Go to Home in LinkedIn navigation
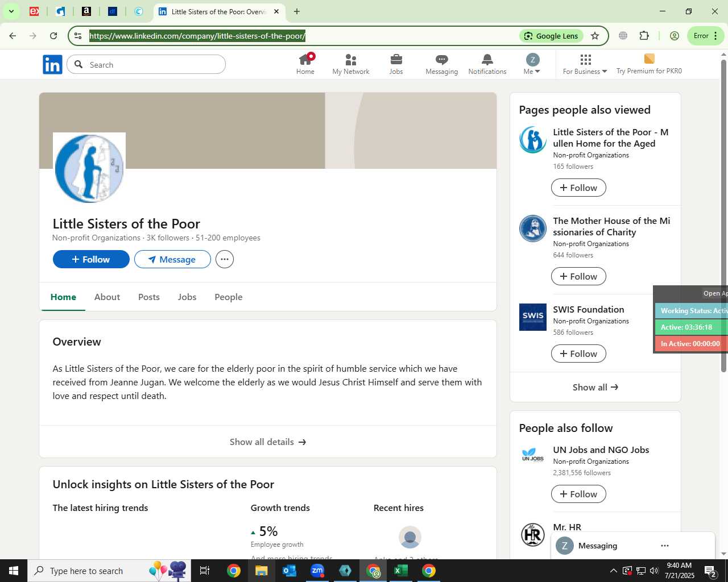The width and height of the screenshot is (728, 582). pyautogui.click(x=305, y=64)
